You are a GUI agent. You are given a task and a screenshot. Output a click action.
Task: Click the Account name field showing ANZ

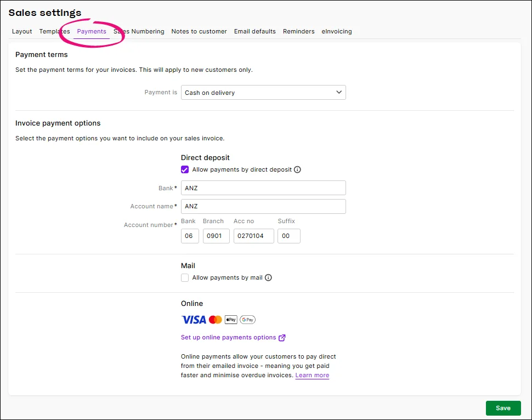(x=263, y=206)
